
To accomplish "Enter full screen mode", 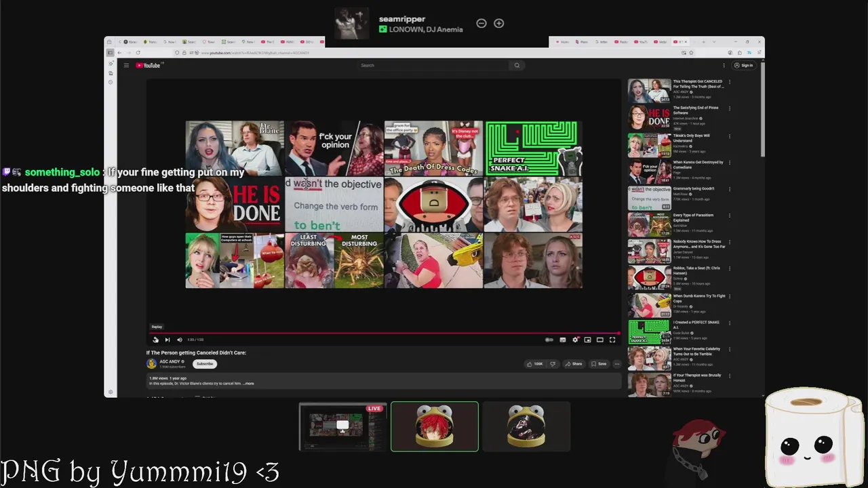I will click(612, 340).
